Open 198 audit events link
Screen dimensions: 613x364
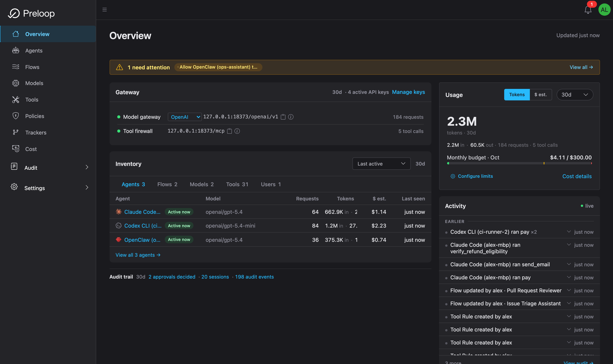pyautogui.click(x=254, y=277)
